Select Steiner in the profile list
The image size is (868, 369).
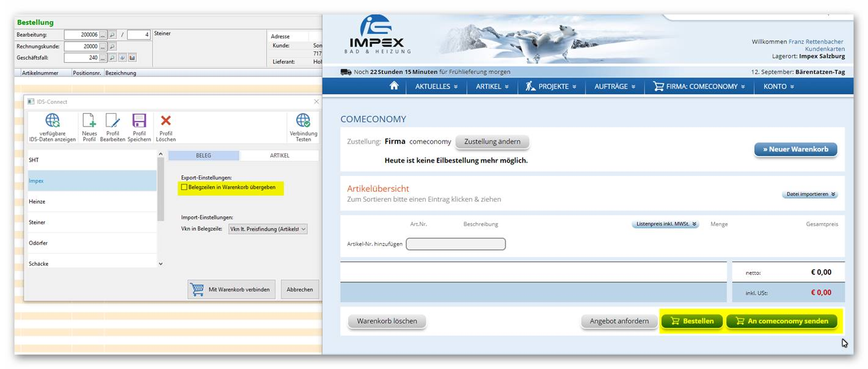tap(37, 222)
